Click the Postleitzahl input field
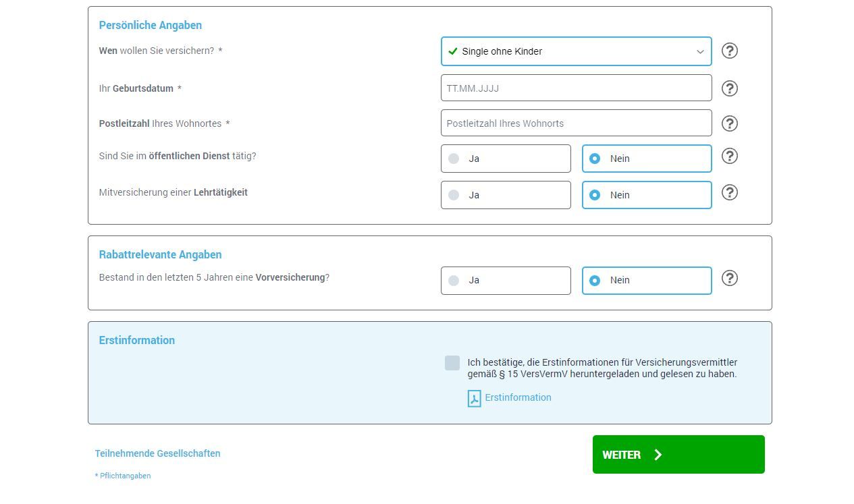The image size is (854, 504). click(576, 123)
